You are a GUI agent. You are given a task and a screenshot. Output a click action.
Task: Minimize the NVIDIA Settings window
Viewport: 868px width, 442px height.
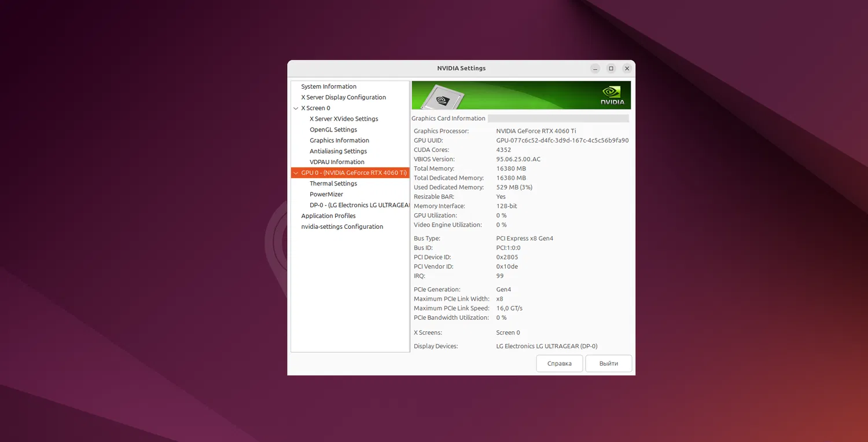pyautogui.click(x=595, y=68)
